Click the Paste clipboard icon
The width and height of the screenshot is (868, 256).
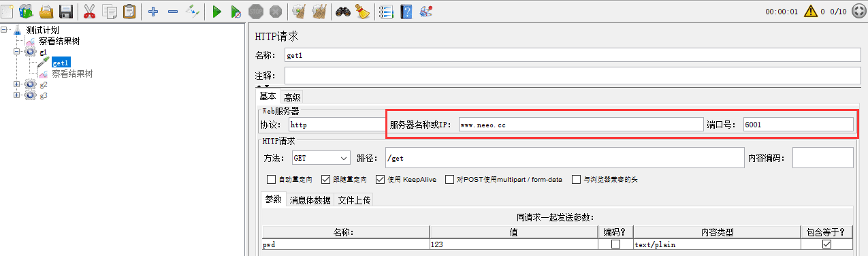[129, 11]
